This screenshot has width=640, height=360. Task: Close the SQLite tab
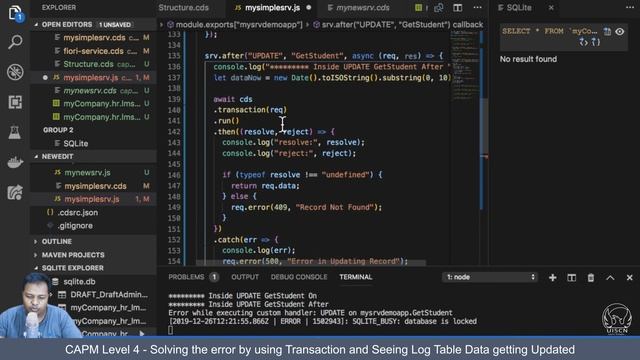pos(551,8)
